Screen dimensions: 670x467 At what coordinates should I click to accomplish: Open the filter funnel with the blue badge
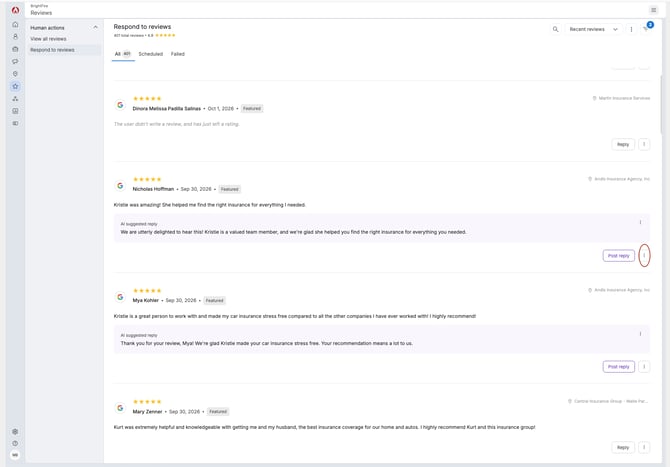coord(646,29)
